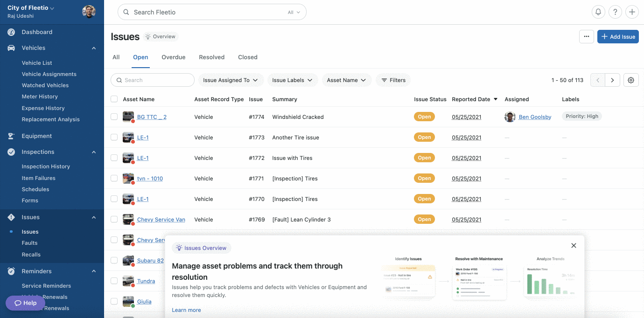This screenshot has width=644, height=318.
Task: Check the box for issue #1772
Action: [x=114, y=158]
